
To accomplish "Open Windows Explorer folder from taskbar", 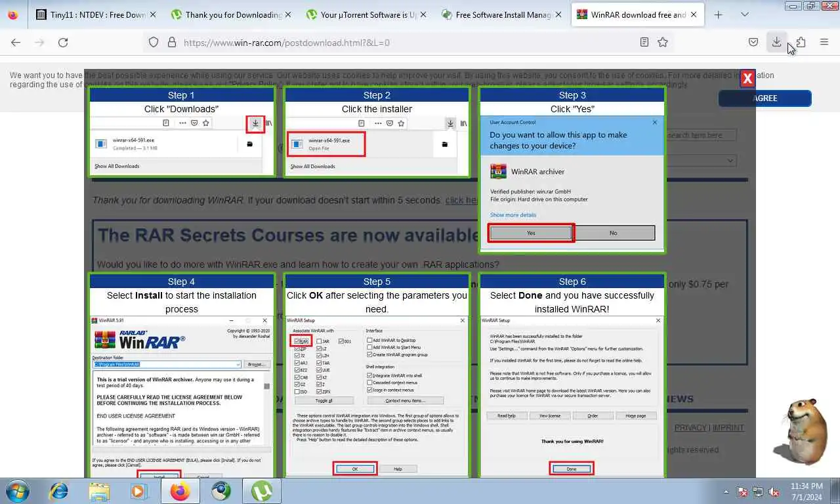I will [x=99, y=491].
